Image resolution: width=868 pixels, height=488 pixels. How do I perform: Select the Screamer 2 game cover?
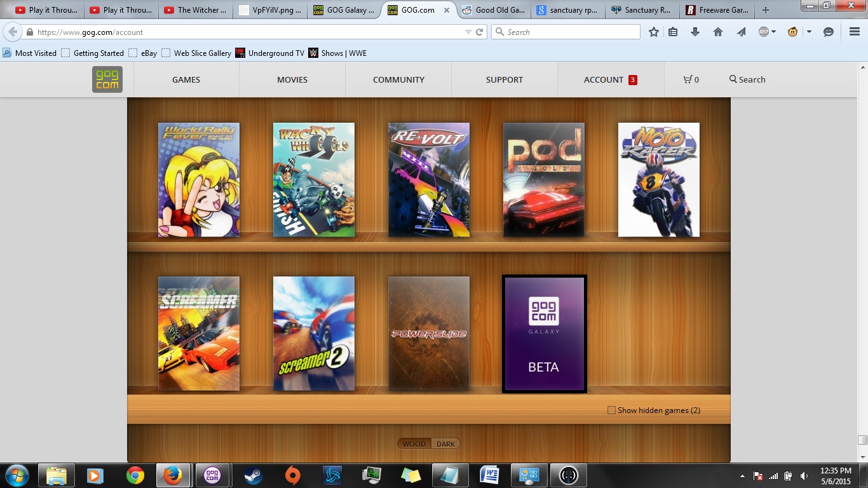pos(314,334)
